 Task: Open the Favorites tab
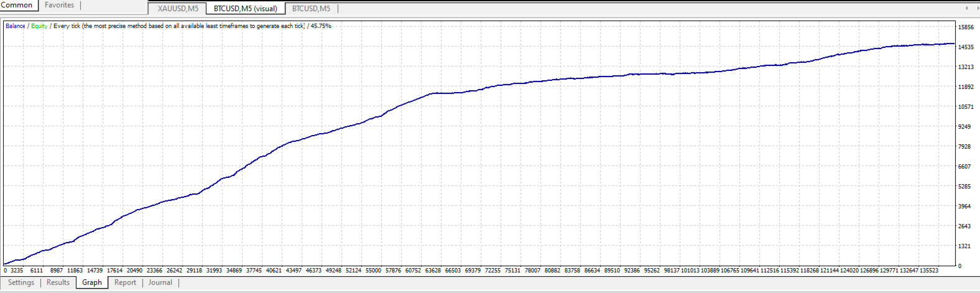pos(59,5)
